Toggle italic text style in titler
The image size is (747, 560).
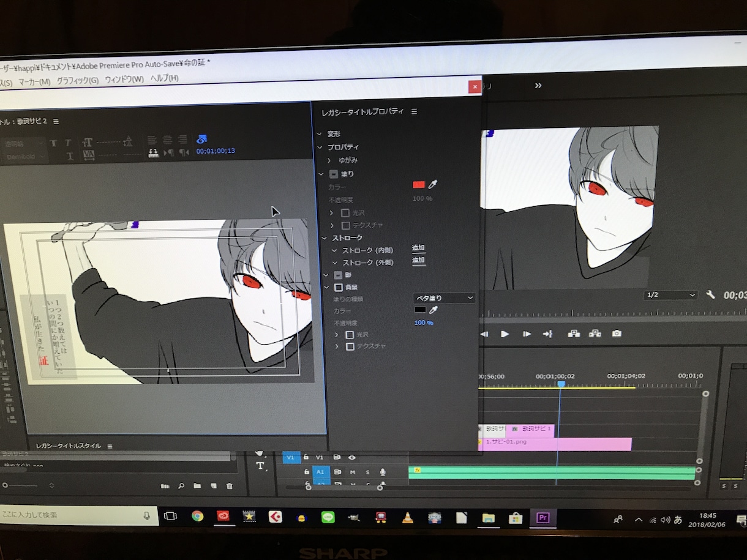point(69,143)
